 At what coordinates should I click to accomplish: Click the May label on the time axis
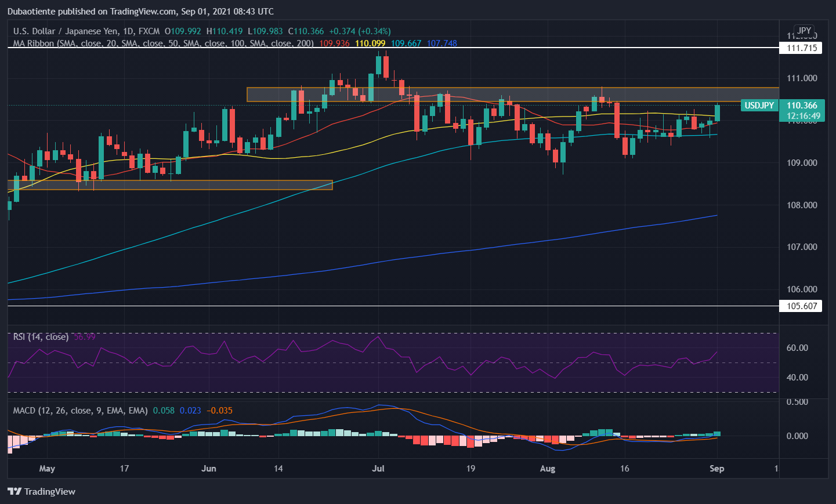coord(47,469)
